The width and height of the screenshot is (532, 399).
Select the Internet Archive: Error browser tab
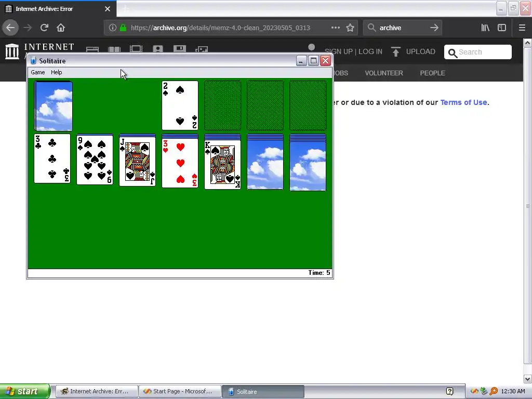(x=58, y=9)
